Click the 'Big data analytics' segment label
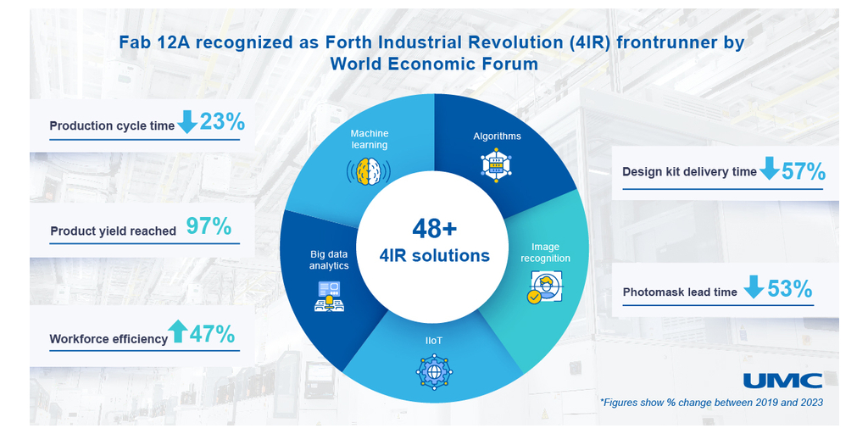The height and width of the screenshot is (434, 868). [330, 260]
